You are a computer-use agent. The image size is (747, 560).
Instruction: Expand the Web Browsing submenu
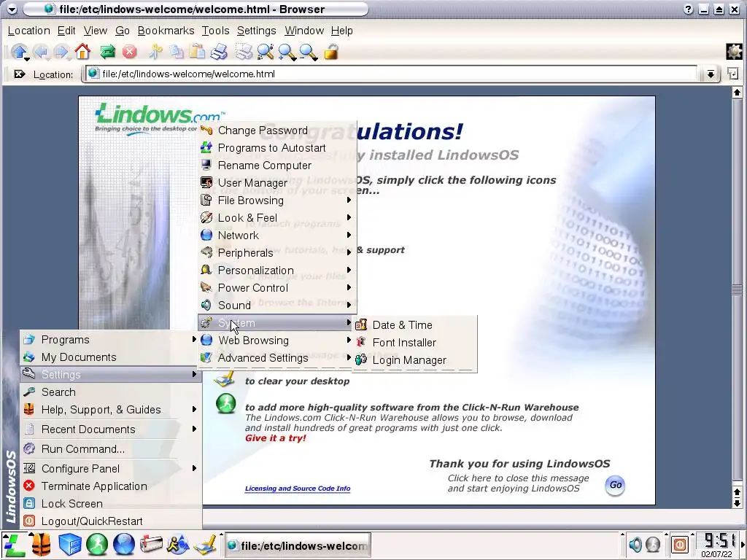tap(276, 341)
